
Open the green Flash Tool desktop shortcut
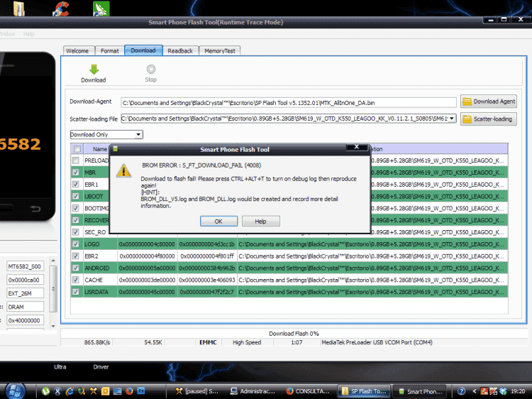(x=101, y=9)
